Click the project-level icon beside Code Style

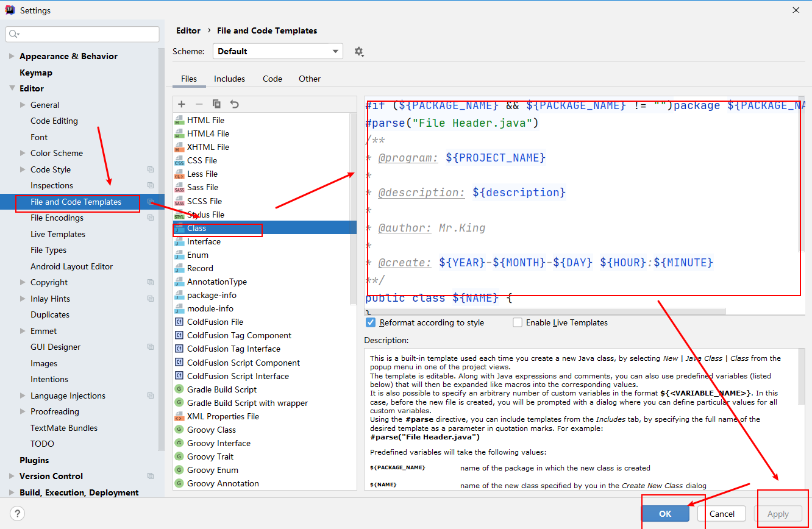pos(151,169)
